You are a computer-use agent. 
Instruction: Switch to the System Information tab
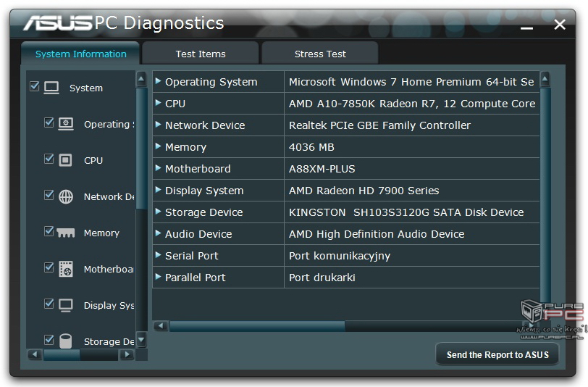tap(80, 54)
